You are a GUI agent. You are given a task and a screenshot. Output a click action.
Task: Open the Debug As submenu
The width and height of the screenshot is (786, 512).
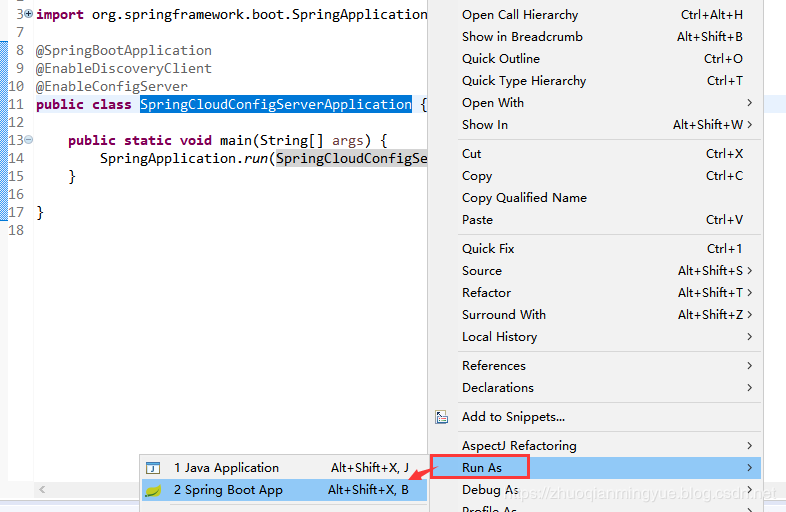[596, 490]
